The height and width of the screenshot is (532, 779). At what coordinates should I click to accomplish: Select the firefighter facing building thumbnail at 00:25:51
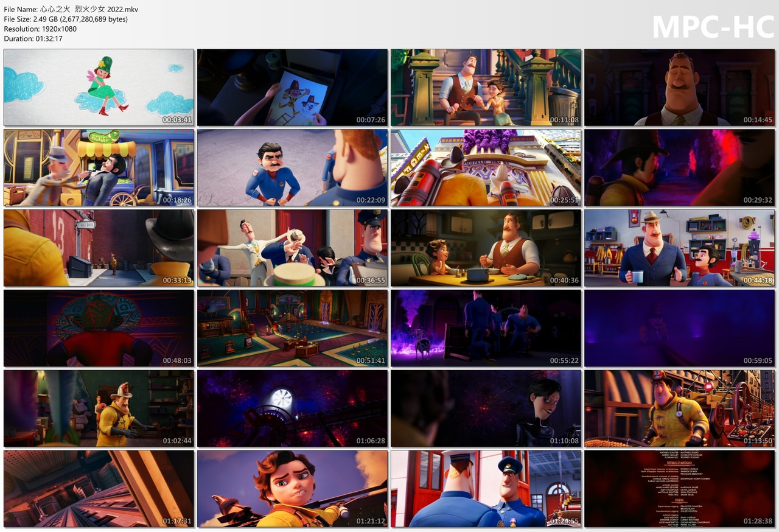coord(486,167)
